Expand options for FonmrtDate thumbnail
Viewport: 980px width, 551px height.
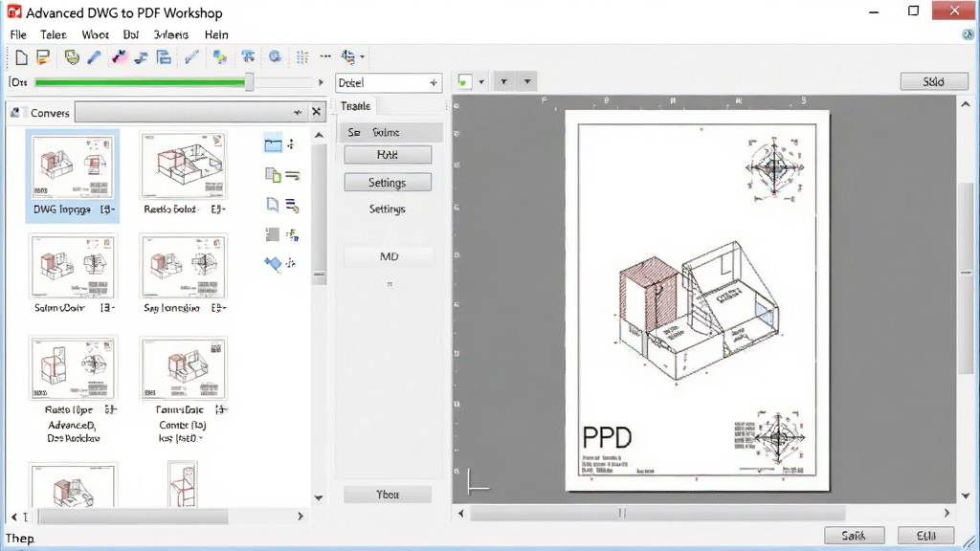(221, 409)
